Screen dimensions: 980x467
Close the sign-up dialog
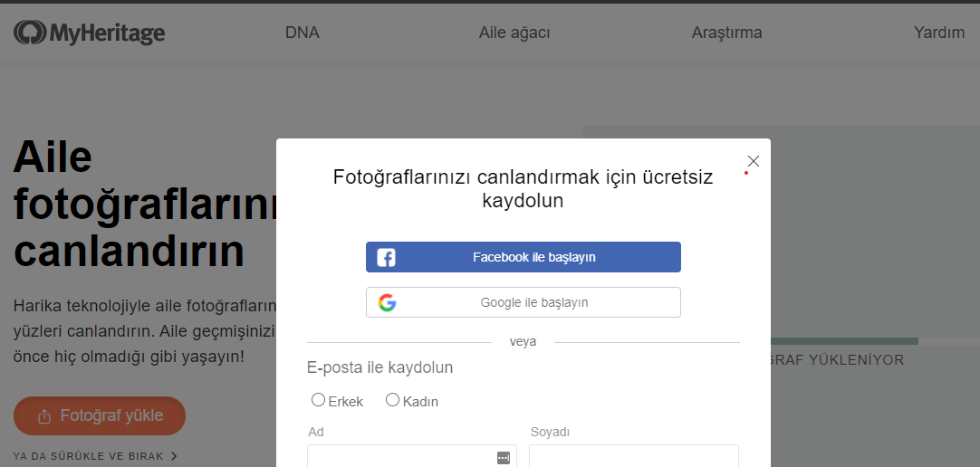coord(754,161)
